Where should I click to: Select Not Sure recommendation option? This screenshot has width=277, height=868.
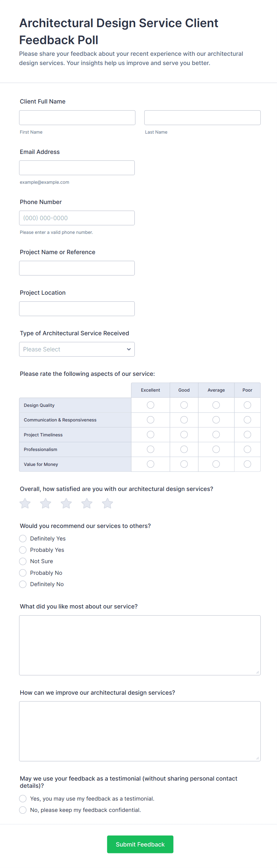(x=23, y=561)
